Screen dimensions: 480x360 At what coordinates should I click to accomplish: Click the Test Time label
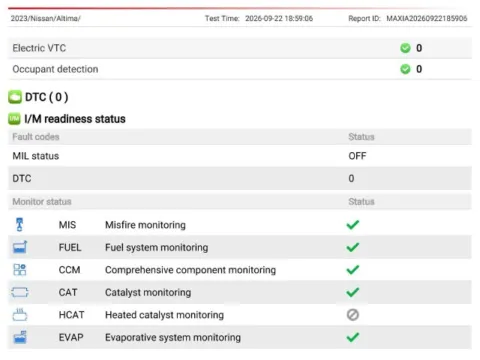(x=222, y=18)
